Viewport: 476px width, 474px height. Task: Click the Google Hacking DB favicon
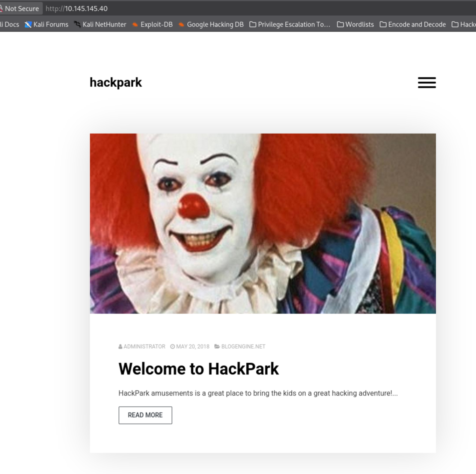click(181, 25)
